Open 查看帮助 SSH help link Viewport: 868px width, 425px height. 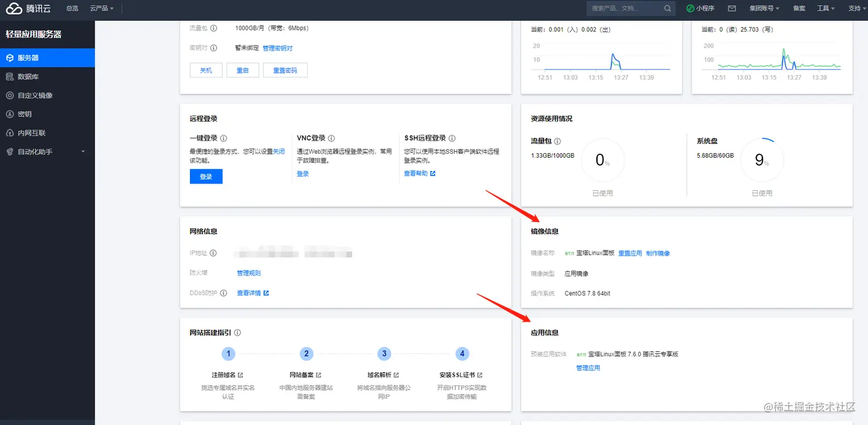(420, 173)
